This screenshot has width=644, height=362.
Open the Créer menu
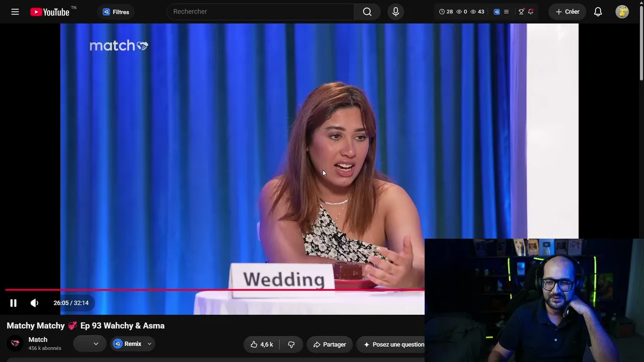point(568,12)
